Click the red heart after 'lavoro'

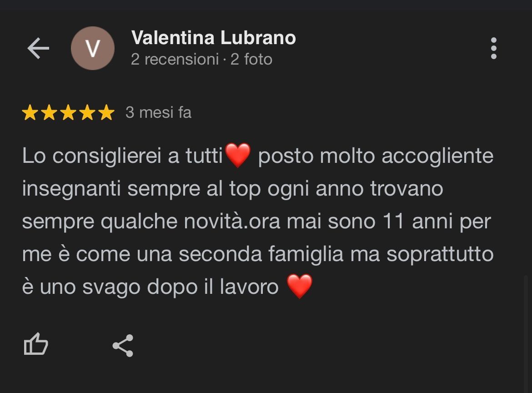tap(300, 286)
